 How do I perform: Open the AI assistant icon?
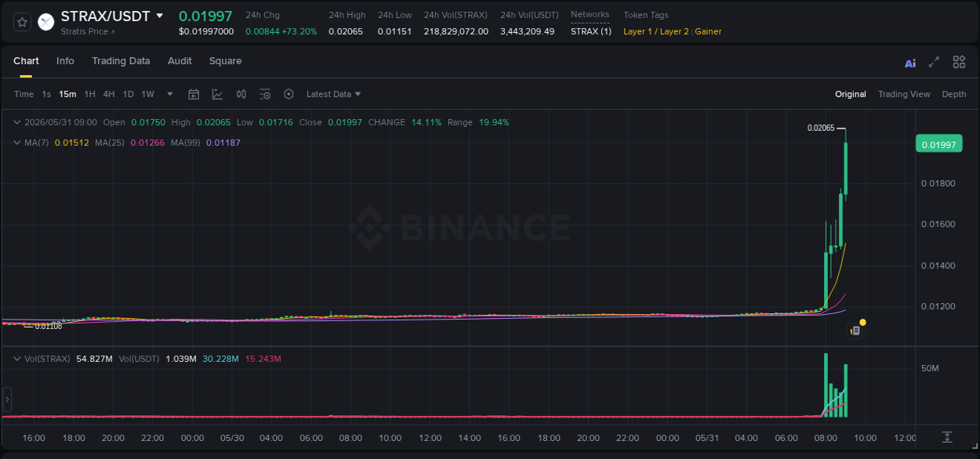910,63
